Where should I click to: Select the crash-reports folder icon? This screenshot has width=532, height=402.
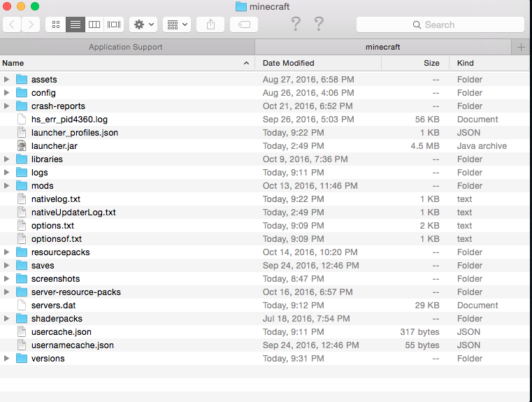pos(22,106)
